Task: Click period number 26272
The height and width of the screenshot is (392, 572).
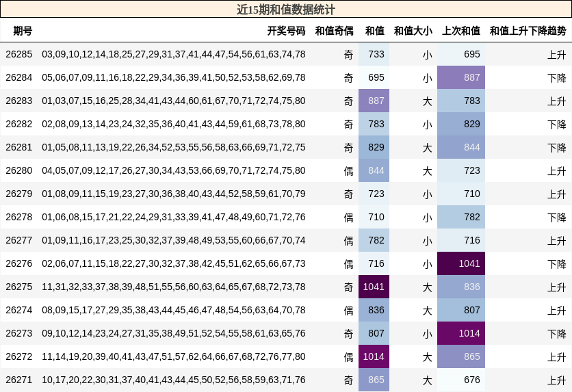Action: (x=19, y=356)
